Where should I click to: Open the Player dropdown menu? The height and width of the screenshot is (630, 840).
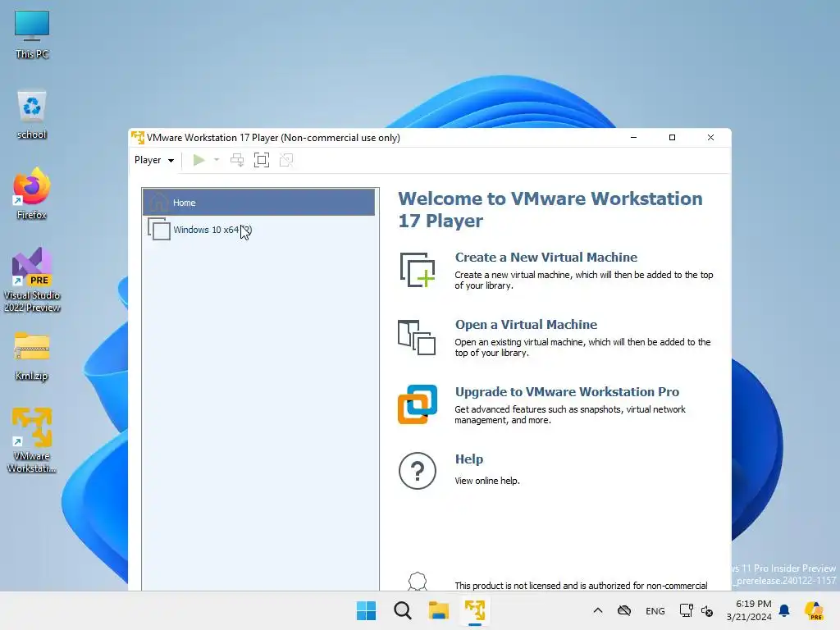(154, 160)
